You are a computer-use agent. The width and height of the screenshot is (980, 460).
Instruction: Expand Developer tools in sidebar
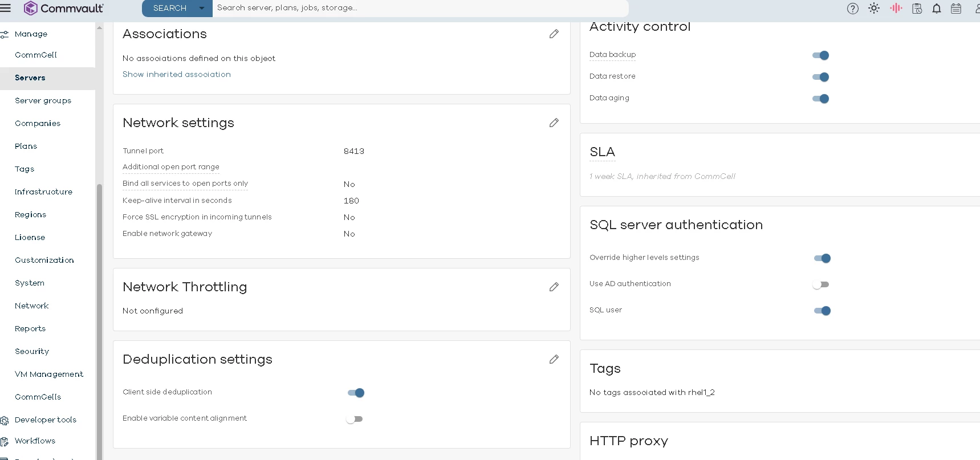tap(45, 420)
